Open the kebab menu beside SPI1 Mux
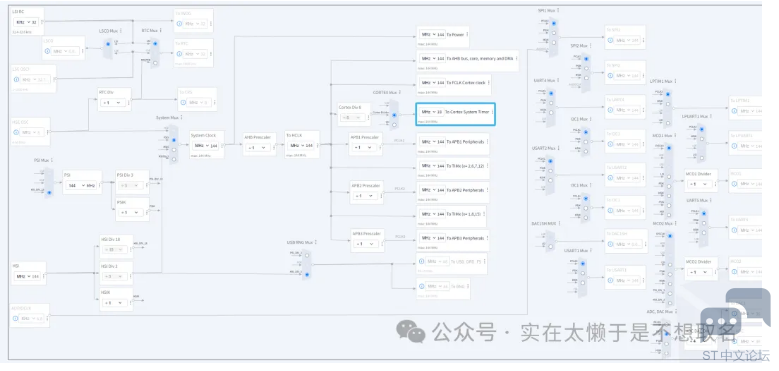The image size is (779, 371). [x=558, y=10]
